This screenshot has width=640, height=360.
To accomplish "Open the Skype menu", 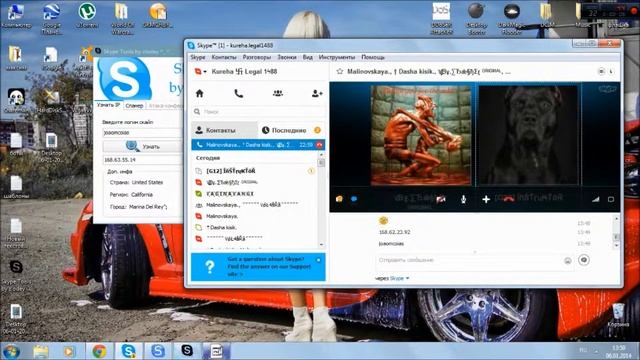I will tap(198, 57).
